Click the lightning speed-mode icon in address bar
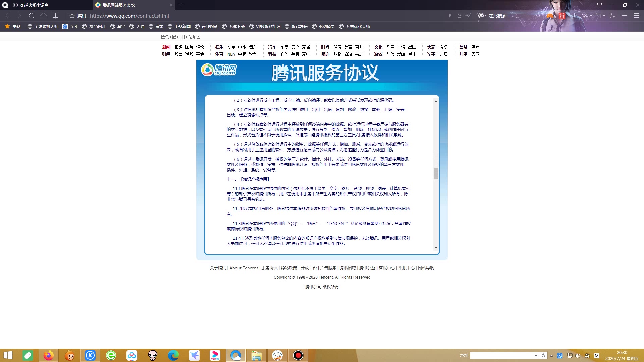 point(450,16)
